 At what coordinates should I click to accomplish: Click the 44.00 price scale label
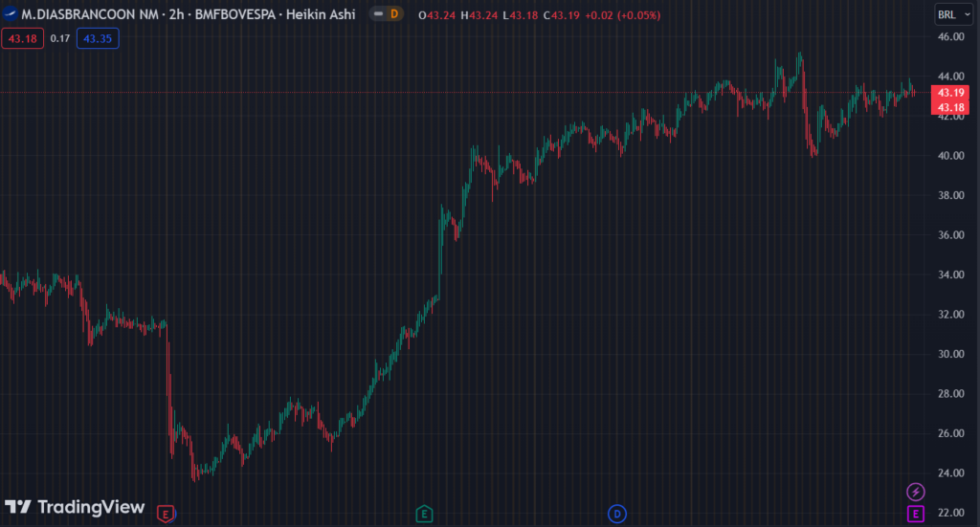[x=950, y=77]
